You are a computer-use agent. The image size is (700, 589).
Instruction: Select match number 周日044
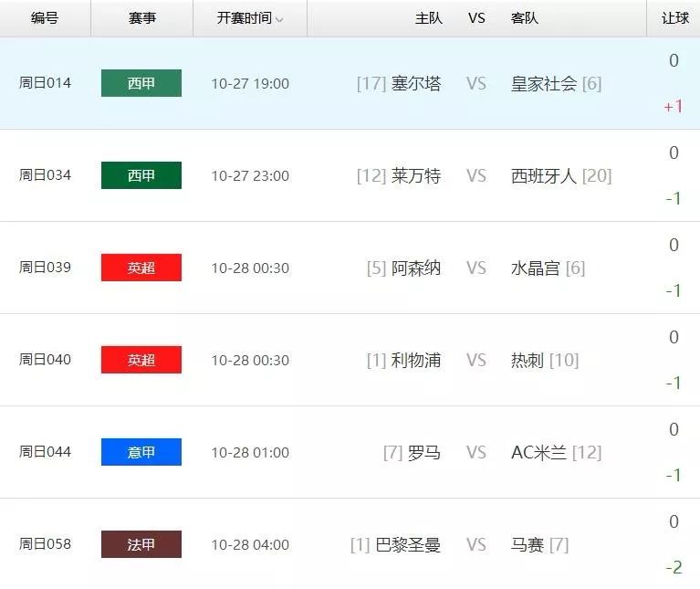pyautogui.click(x=45, y=452)
